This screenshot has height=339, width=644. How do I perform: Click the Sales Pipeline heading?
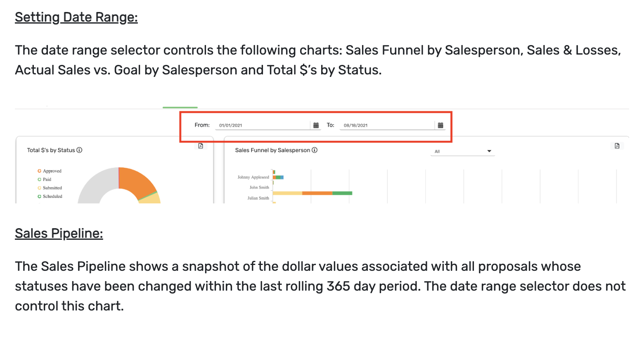59,234
